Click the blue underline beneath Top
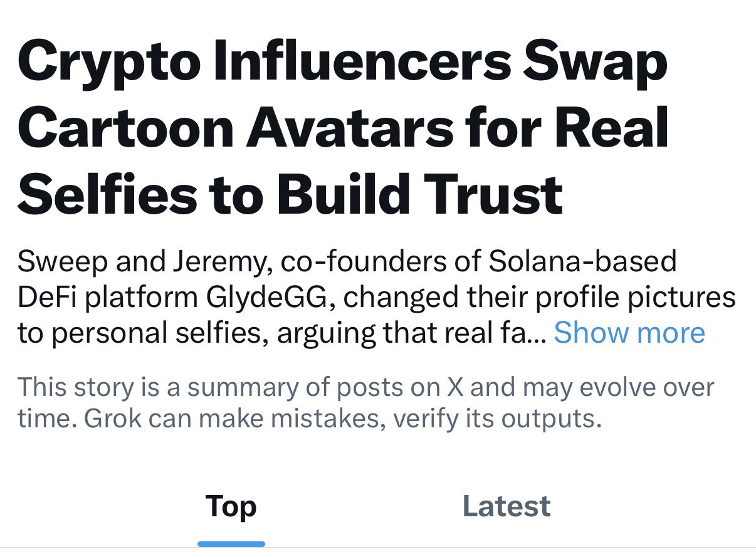 (231, 544)
